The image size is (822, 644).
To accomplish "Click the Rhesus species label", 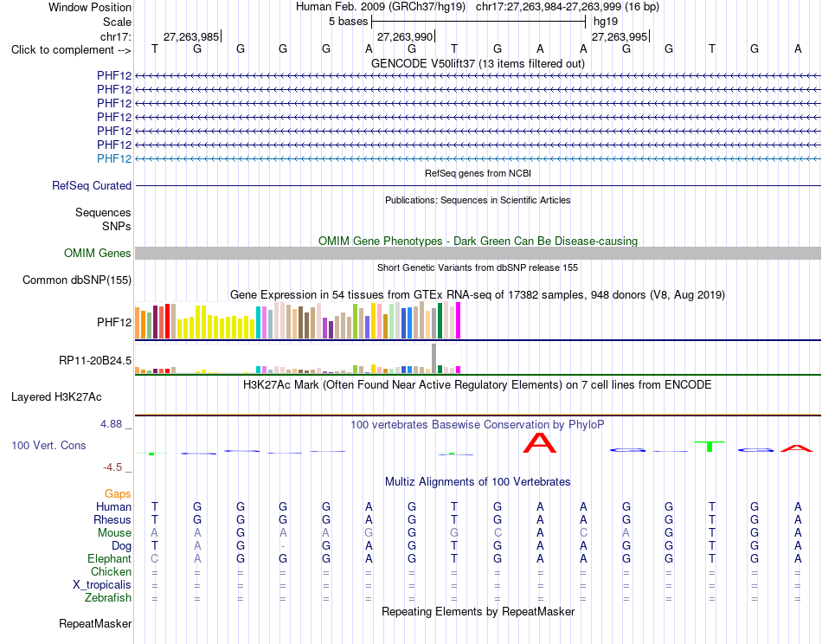I will pos(112,520).
